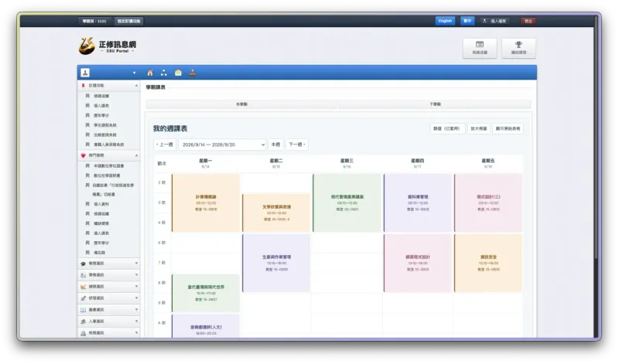619x364 pixels.
Task: Open the 程式設計(三) course card
Action: tap(488, 202)
